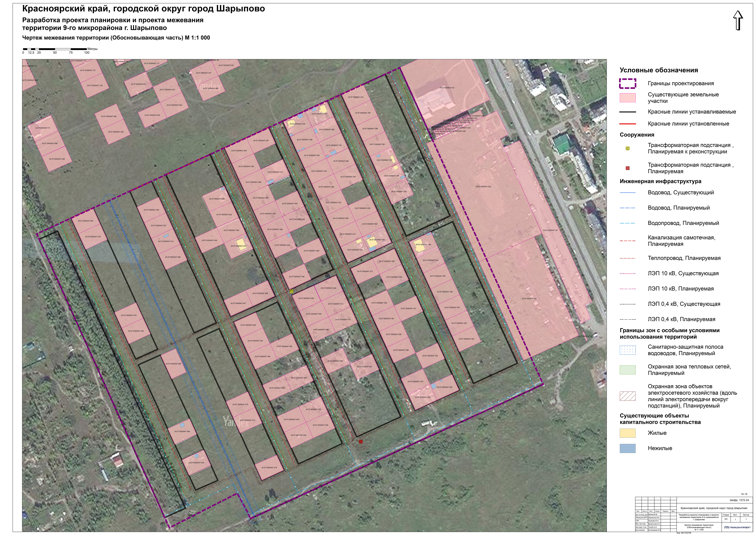Click the purple dashed design-boundary legend symbol

pyautogui.click(x=628, y=84)
